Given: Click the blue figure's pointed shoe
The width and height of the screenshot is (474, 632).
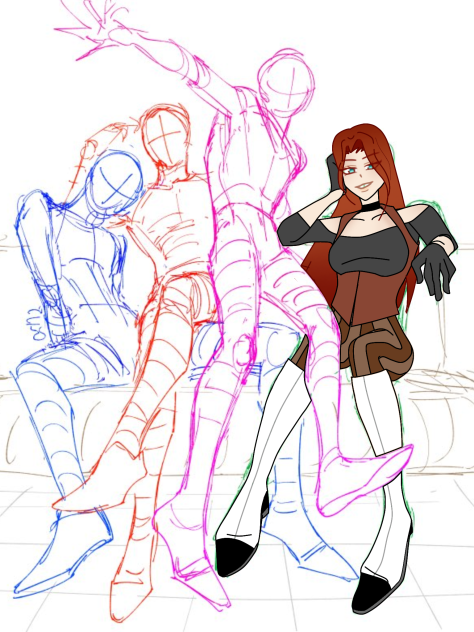Looking at the screenshot, I should pos(60,560).
